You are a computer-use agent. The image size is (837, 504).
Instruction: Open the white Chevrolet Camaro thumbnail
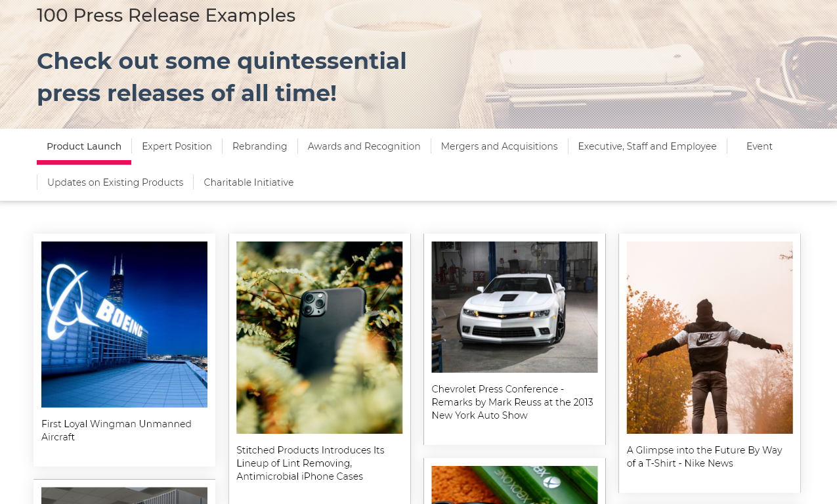point(515,307)
